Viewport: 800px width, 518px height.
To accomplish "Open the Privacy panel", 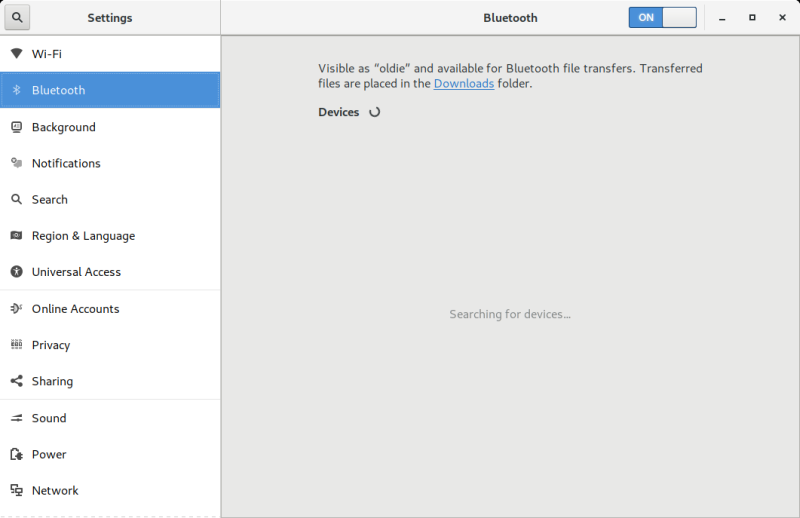I will (110, 344).
